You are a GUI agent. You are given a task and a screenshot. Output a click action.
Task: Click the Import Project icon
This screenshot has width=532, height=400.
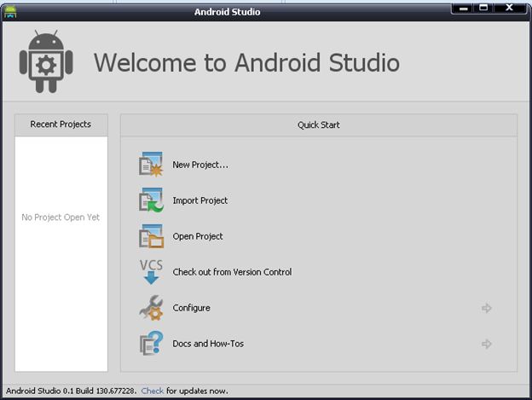pyautogui.click(x=151, y=200)
